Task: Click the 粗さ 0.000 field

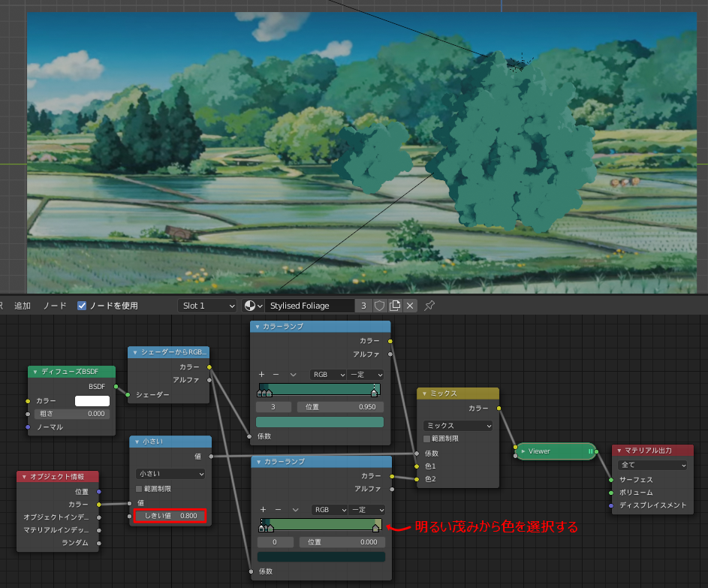Action: (x=72, y=414)
